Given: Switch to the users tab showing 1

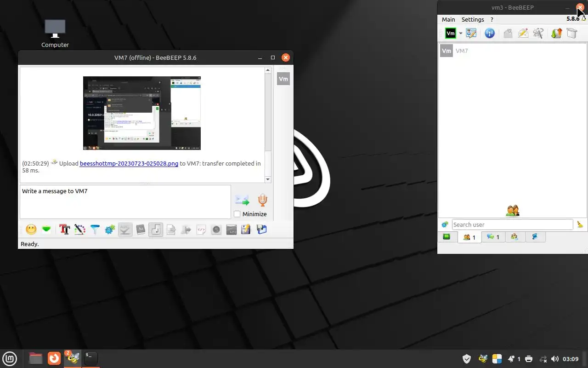Looking at the screenshot, I should 469,237.
